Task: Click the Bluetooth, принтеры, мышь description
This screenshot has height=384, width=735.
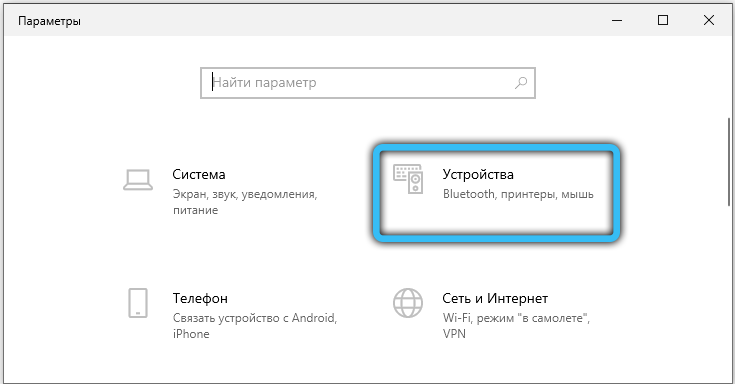Action: pos(518,194)
